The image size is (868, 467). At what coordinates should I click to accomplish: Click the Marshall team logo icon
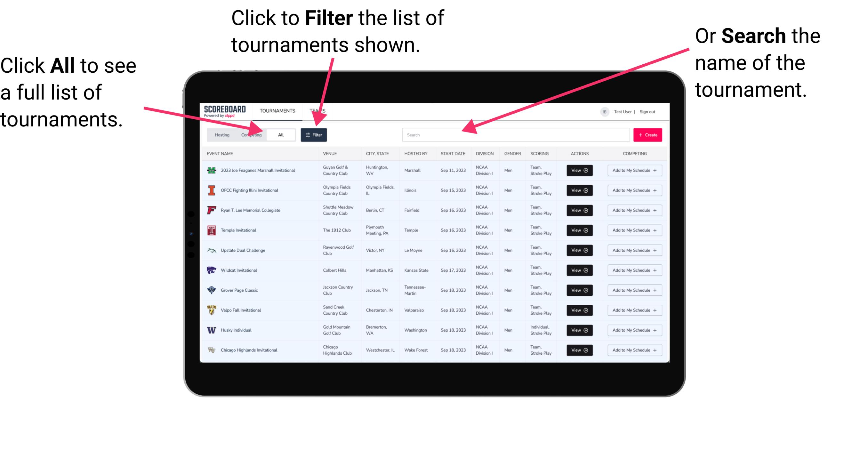[212, 170]
